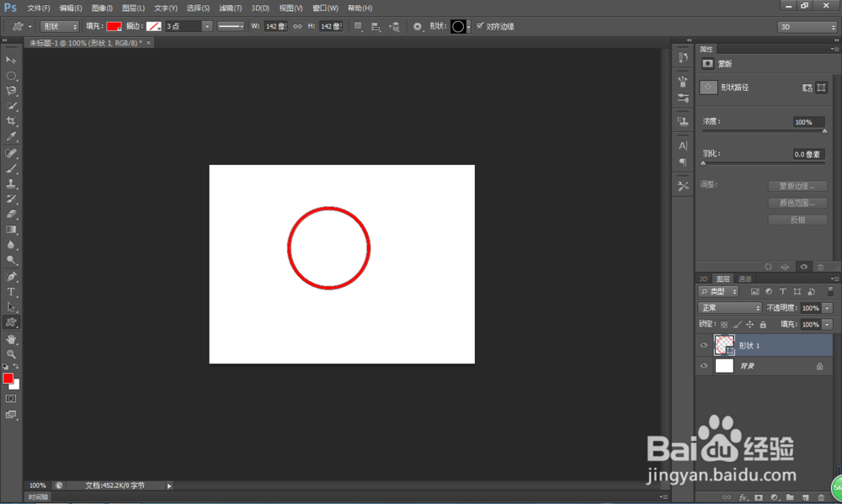This screenshot has height=504, width=842.
Task: Open the 正常 blend mode dropdown
Action: (x=730, y=308)
